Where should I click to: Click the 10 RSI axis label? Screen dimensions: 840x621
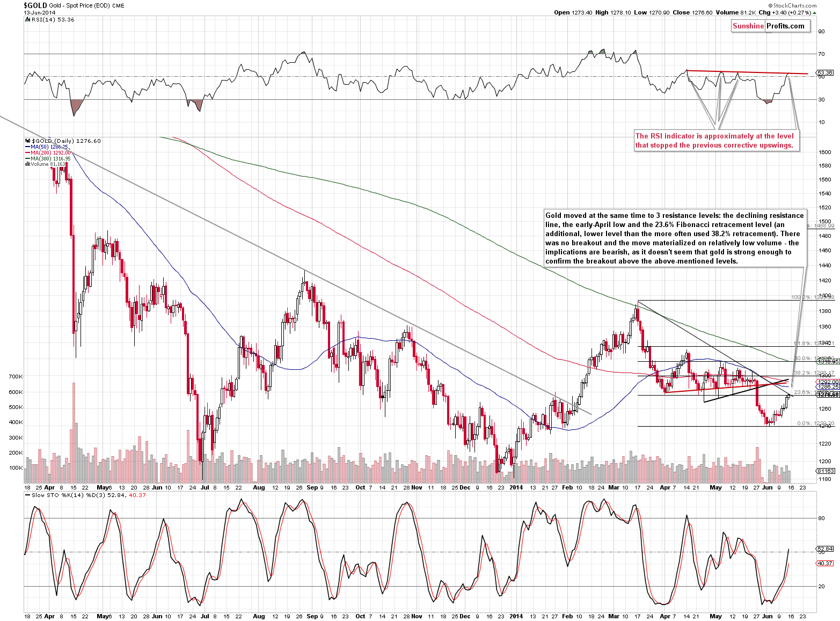click(x=821, y=122)
